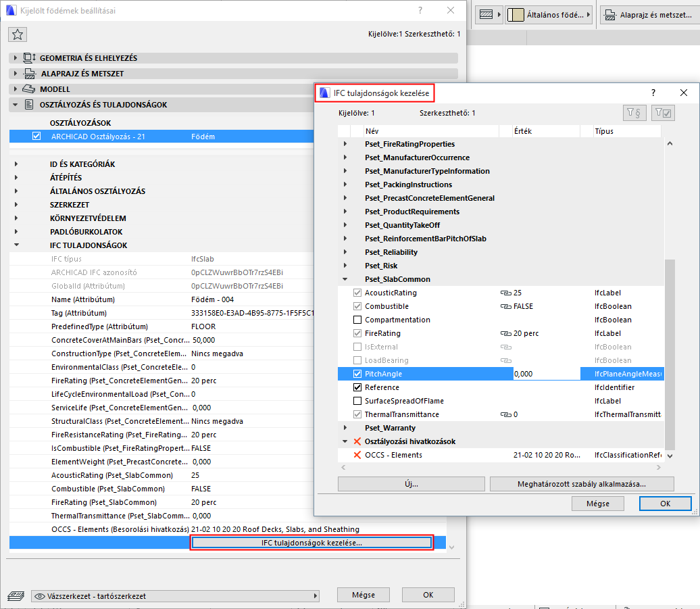Image resolution: width=700 pixels, height=609 pixels.
Task: Click the filter checked properties icon
Action: point(663,112)
